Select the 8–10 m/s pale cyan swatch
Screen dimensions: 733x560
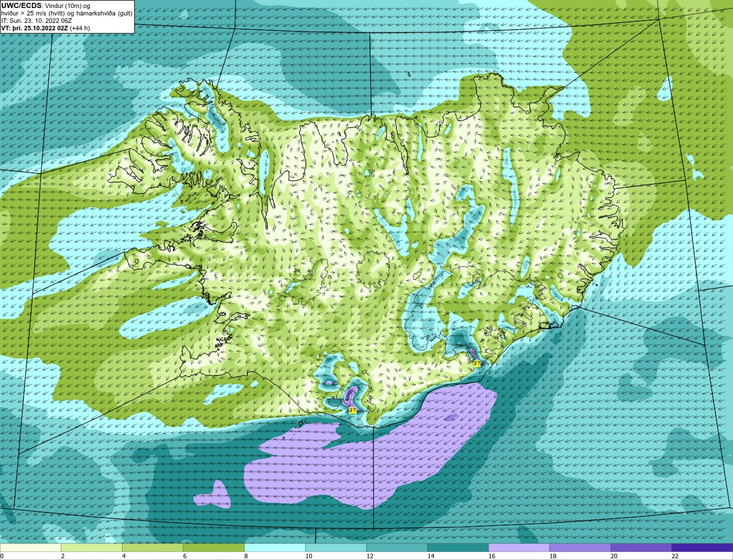(274, 548)
